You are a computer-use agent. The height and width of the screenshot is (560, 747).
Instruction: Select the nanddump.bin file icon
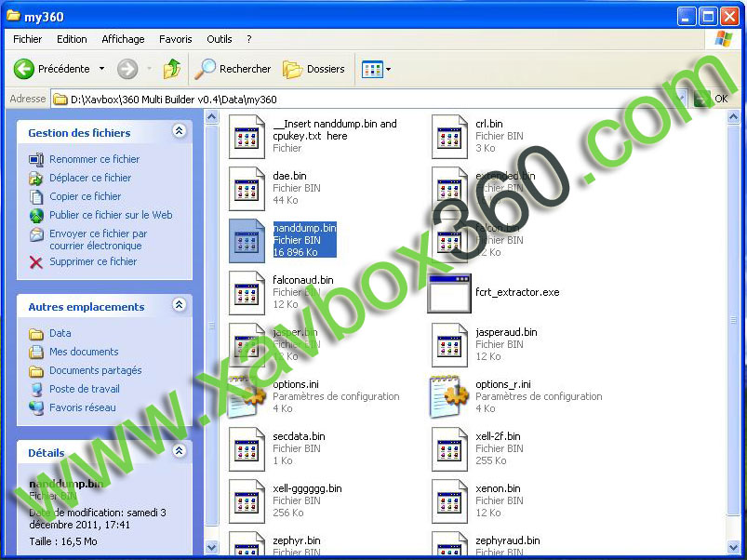(247, 241)
